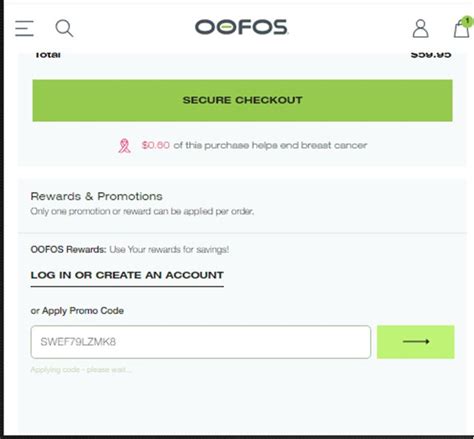The width and height of the screenshot is (474, 439).
Task: Go to homepage via OOFOS logo
Action: point(242,27)
